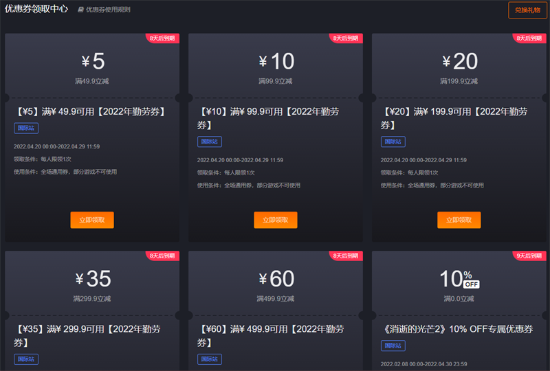Click the ¥20 amount heading
The width and height of the screenshot is (550, 371).
pyautogui.click(x=460, y=61)
